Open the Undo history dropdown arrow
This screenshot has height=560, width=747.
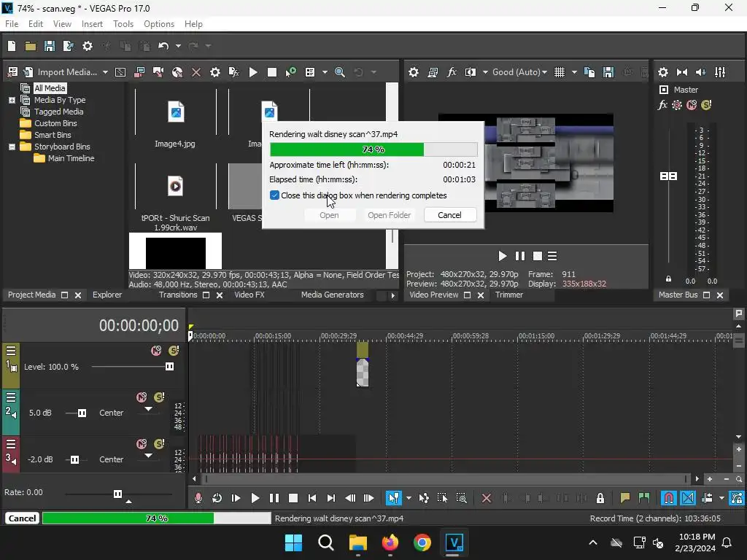pos(178,46)
